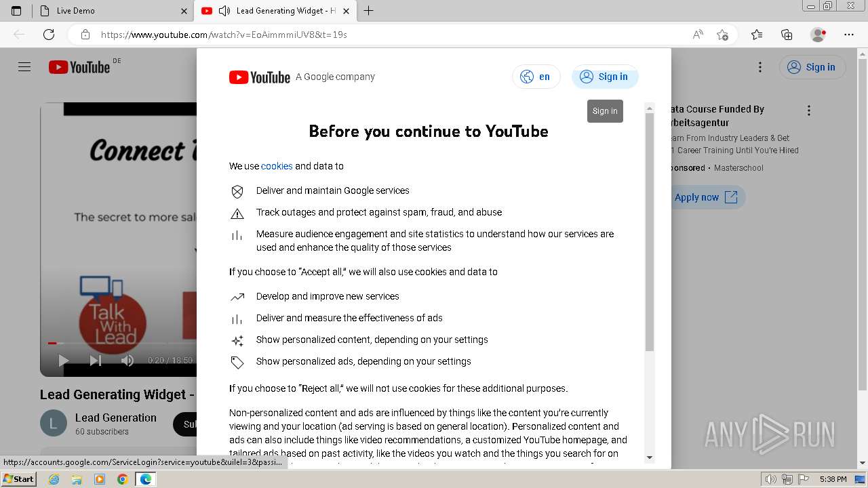Open the browser tab actions menu icon
The width and height of the screenshot is (868, 488).
coord(16,11)
